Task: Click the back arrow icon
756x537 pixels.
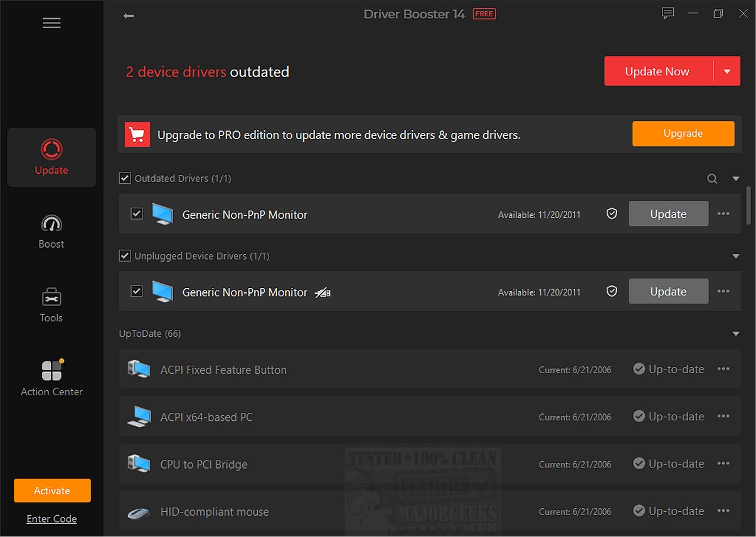Action: click(x=129, y=16)
